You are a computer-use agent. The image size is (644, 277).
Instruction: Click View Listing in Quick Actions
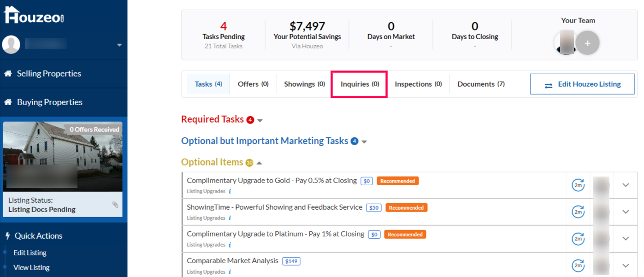31,268
